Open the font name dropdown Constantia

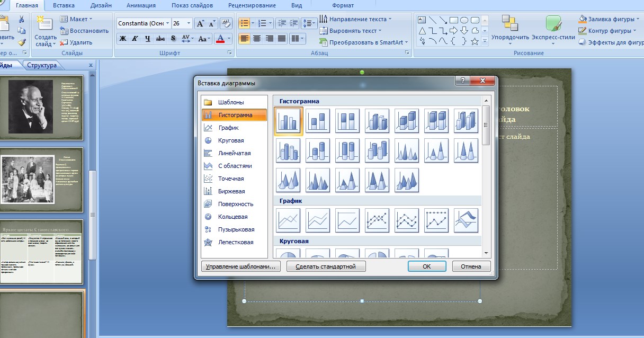click(x=144, y=23)
